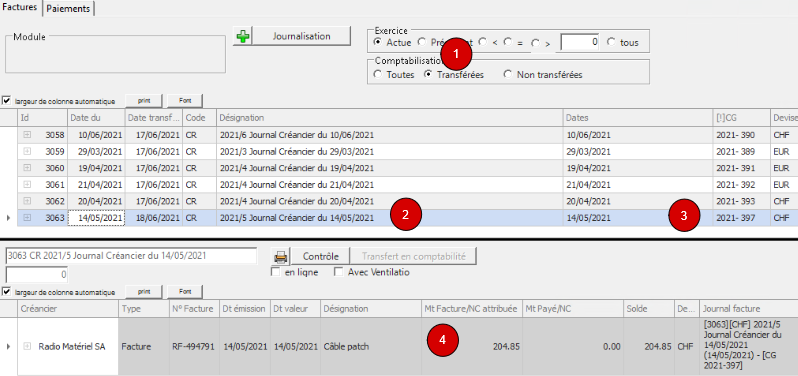
Task: Select the greater-than exercice radio button
Action: pos(535,43)
